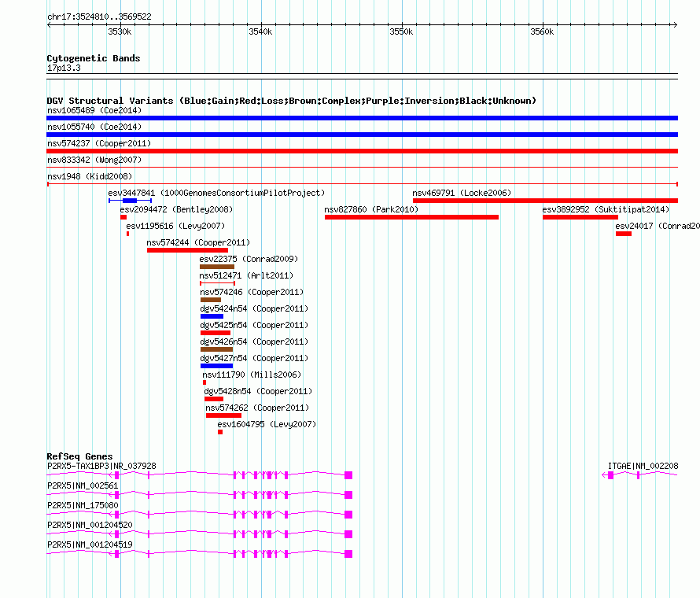
Task: Click the red nsv574237 loss bar
Action: point(362,151)
